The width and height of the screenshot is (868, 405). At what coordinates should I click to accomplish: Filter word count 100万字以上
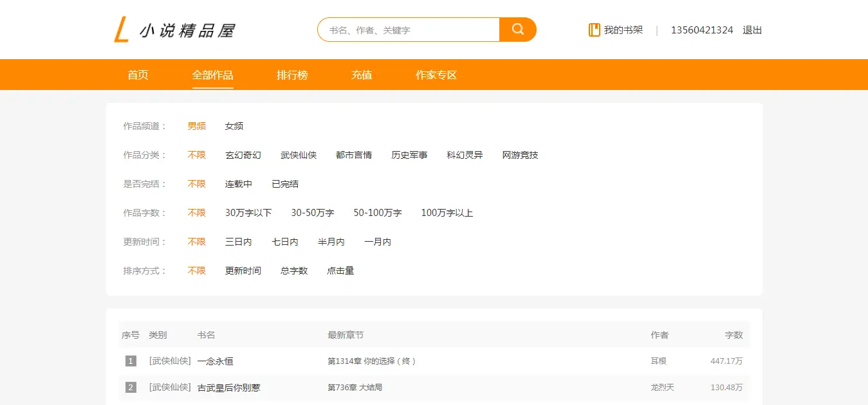[x=447, y=213]
